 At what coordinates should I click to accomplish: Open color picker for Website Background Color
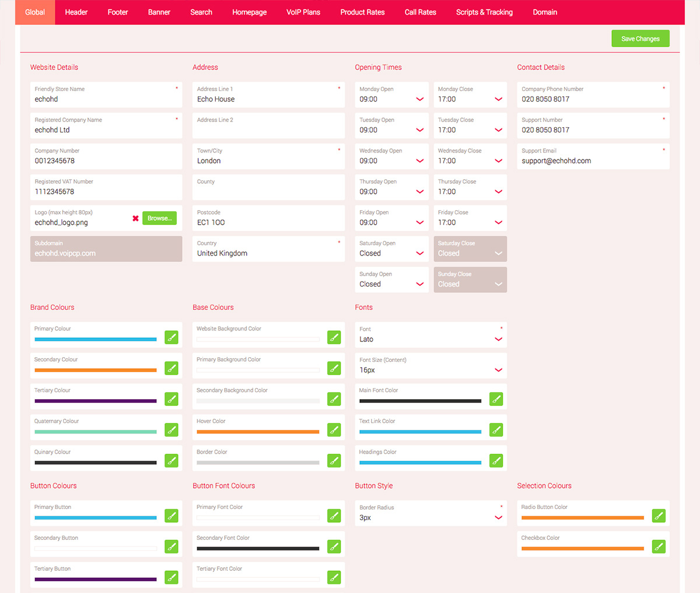[x=334, y=337]
